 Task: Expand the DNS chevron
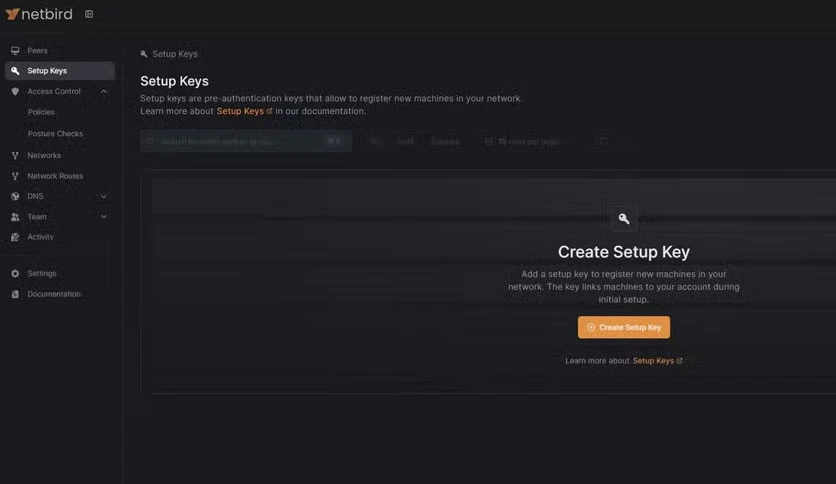(104, 197)
